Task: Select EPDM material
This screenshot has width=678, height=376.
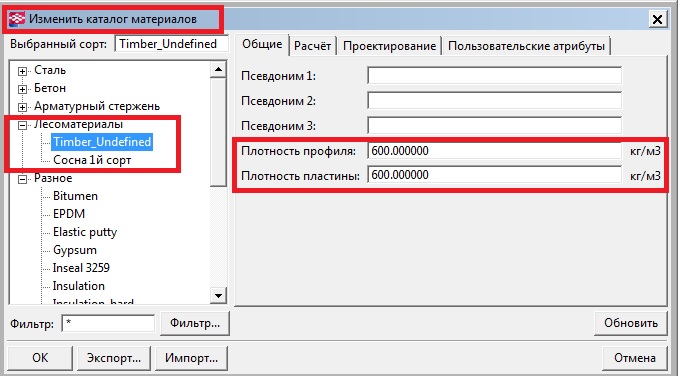Action: pyautogui.click(x=69, y=214)
